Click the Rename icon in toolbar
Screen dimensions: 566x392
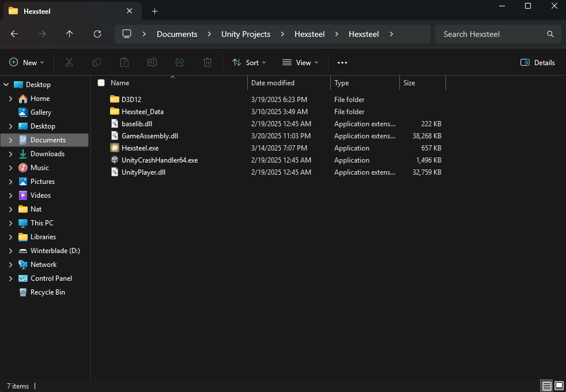coord(152,62)
